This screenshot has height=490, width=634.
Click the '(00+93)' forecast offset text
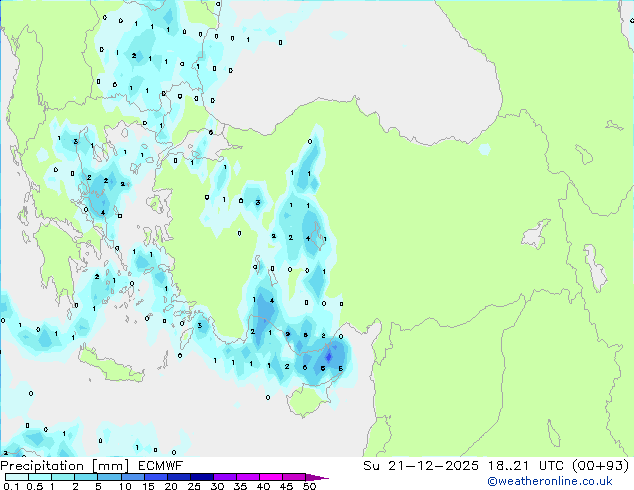(x=600, y=466)
